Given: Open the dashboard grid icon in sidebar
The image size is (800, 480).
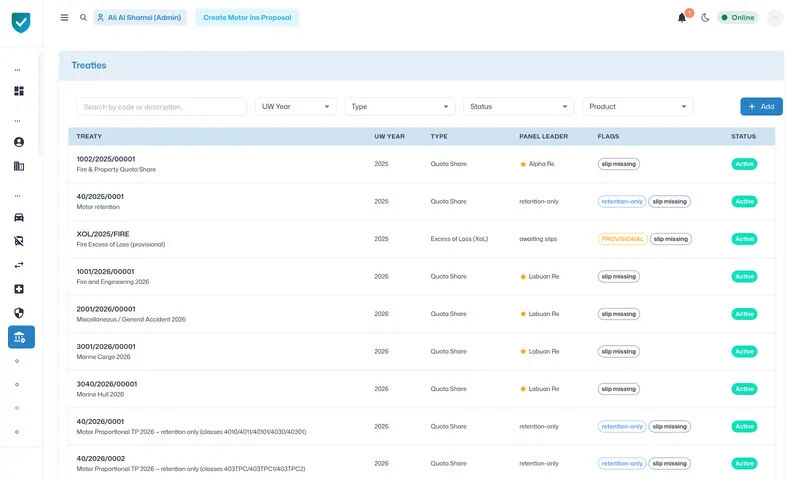Looking at the screenshot, I should tap(19, 91).
